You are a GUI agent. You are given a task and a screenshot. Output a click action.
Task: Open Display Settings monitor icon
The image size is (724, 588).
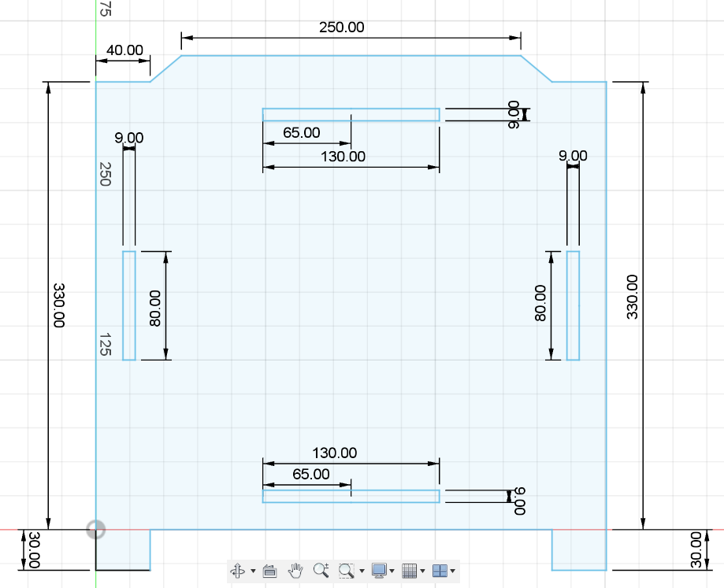[379, 571]
